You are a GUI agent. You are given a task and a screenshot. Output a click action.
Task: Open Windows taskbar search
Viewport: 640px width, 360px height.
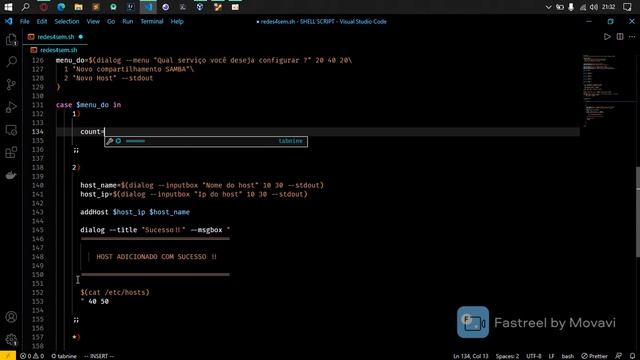pyautogui.click(x=25, y=7)
